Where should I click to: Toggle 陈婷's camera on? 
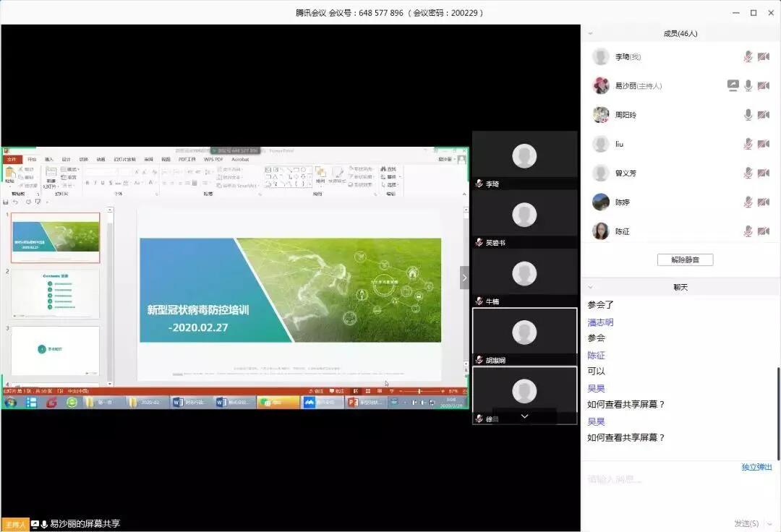(764, 202)
